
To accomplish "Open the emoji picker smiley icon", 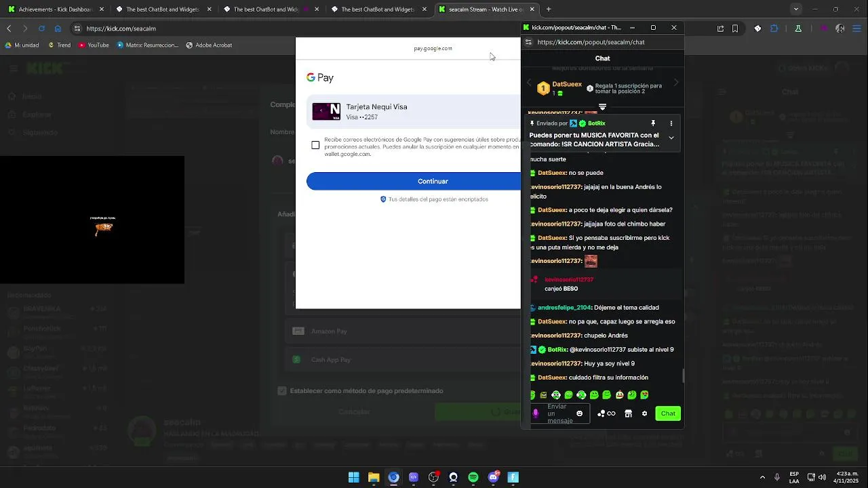I will [579, 413].
